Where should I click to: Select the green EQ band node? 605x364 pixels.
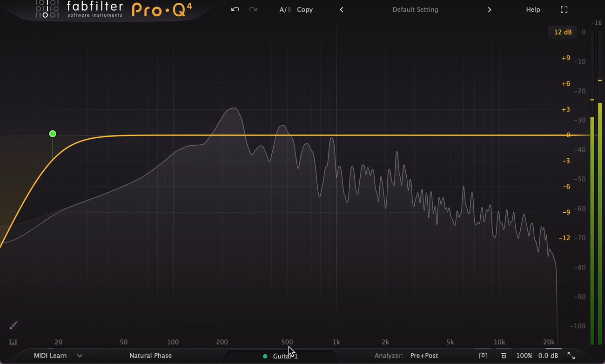pyautogui.click(x=53, y=134)
